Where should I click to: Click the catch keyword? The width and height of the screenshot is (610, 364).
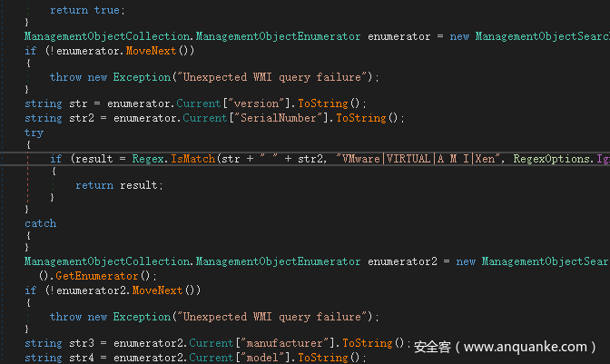click(40, 223)
